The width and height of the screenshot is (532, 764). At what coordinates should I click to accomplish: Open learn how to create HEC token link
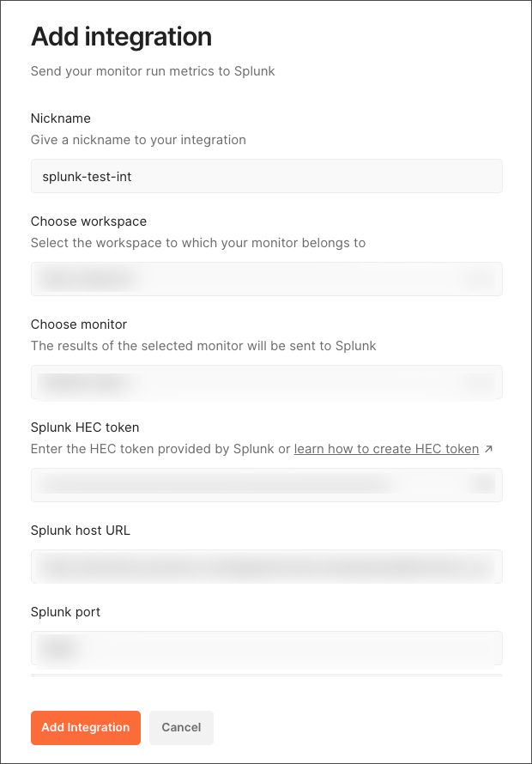386,449
